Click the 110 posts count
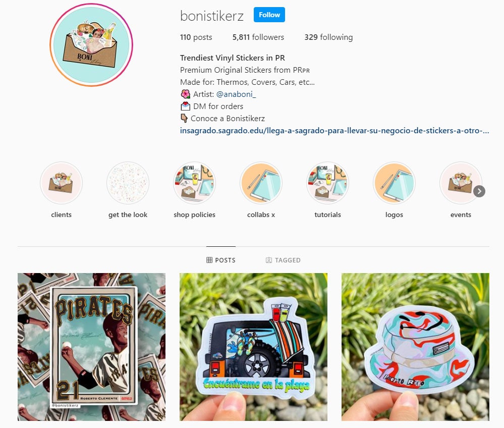 click(196, 37)
